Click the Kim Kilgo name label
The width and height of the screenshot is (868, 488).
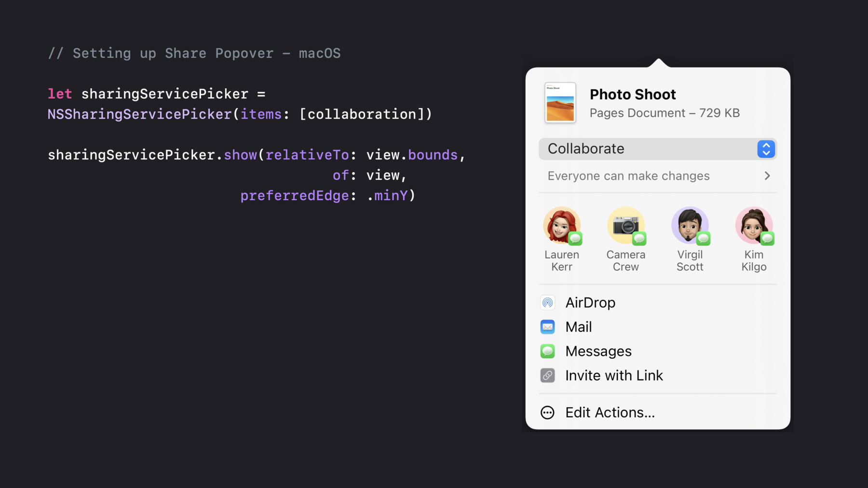[x=754, y=261]
